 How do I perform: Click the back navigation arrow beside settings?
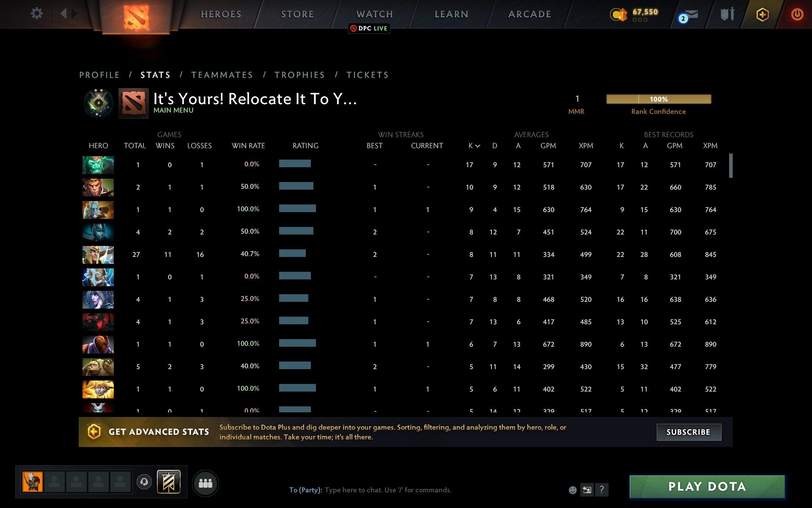click(x=64, y=14)
